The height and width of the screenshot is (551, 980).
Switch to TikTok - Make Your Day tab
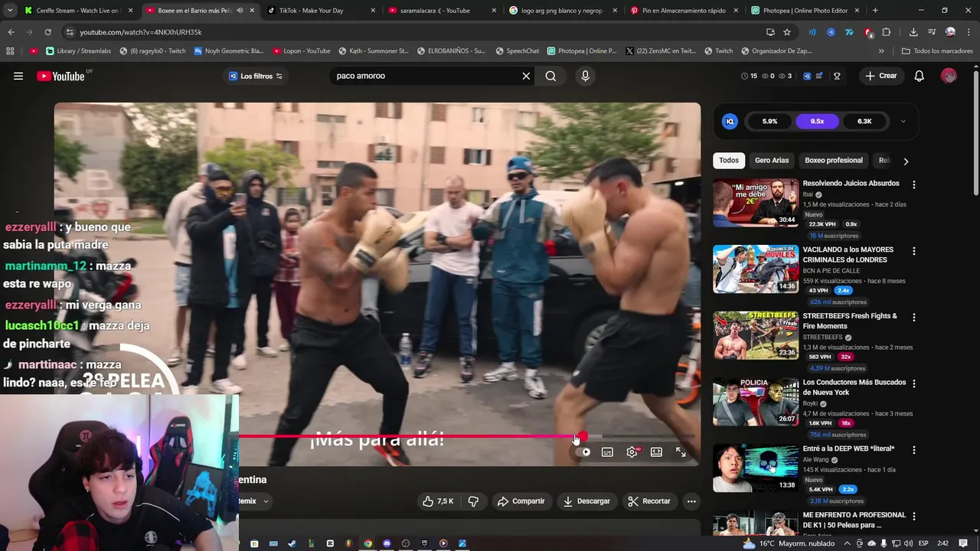coord(322,11)
